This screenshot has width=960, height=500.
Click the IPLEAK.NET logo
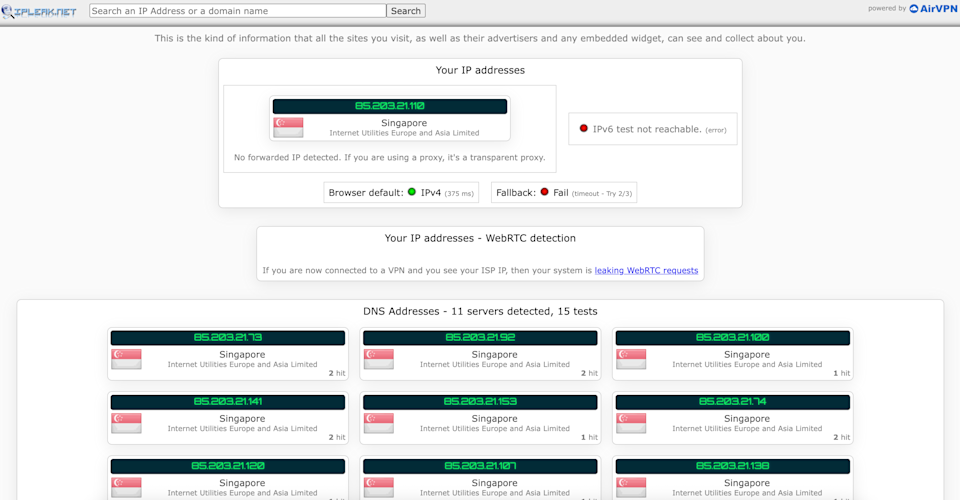[x=39, y=11]
